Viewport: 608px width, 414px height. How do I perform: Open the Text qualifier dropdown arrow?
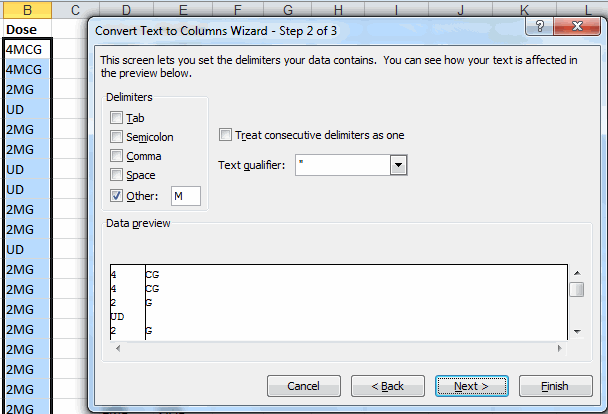399,165
